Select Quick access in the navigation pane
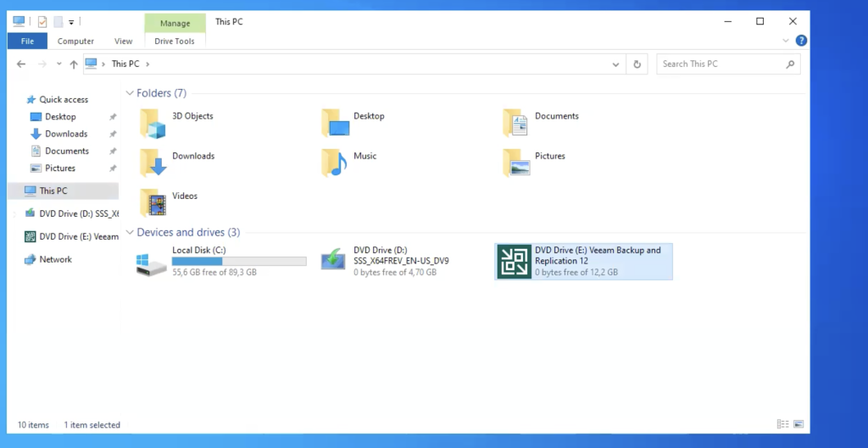This screenshot has height=448, width=868. tap(63, 100)
